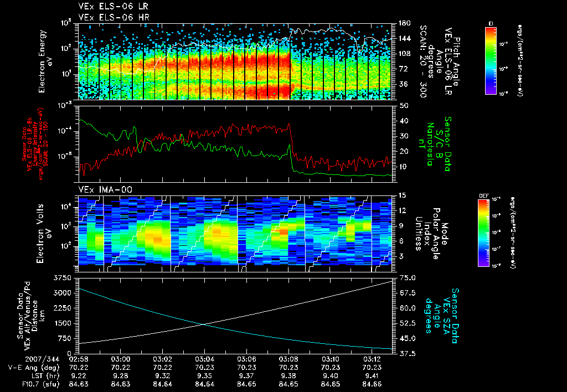Screen dimensions: 567x392
Task: Click the 02:58 time tick label
Action: click(x=79, y=359)
